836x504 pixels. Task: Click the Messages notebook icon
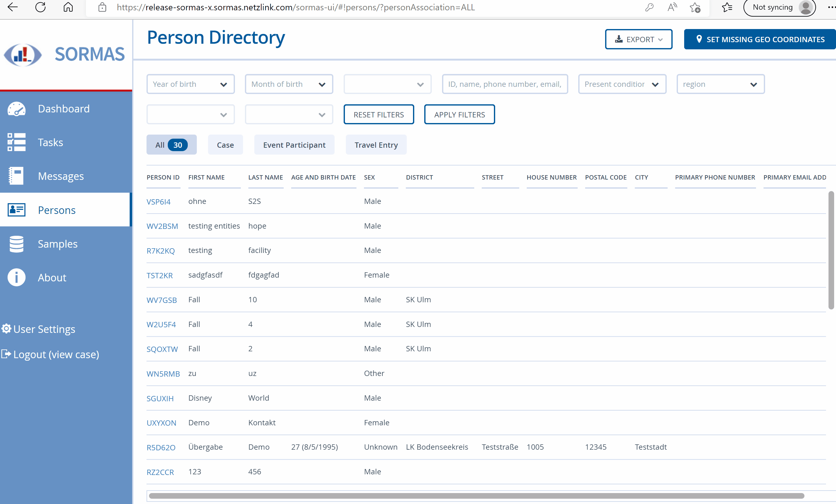click(x=16, y=176)
